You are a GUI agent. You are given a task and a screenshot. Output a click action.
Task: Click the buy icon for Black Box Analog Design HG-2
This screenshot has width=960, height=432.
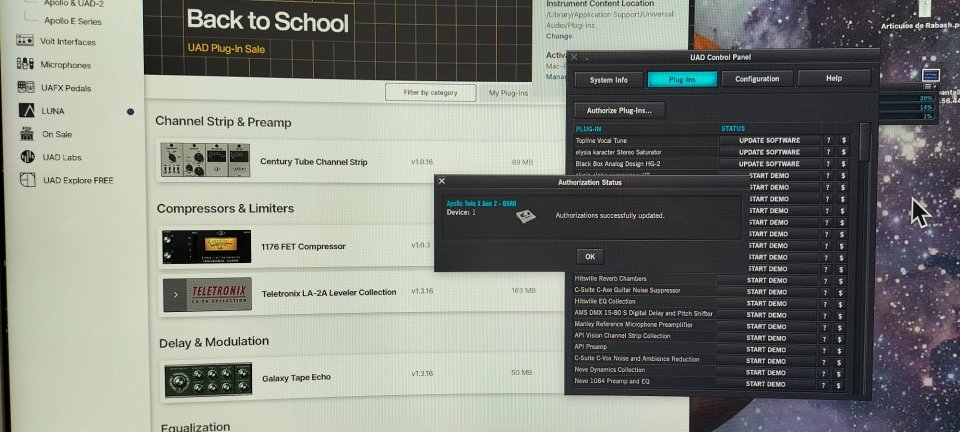(x=843, y=164)
